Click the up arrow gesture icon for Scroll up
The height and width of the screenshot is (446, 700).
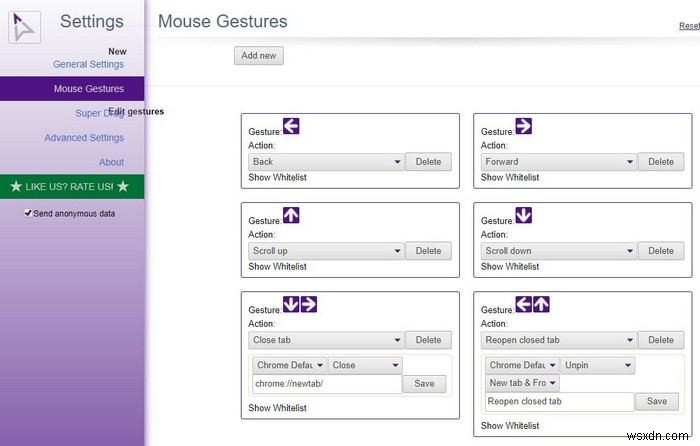(291, 215)
